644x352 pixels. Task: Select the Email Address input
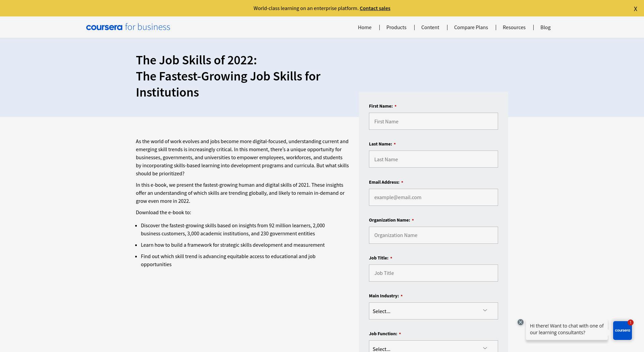(433, 197)
